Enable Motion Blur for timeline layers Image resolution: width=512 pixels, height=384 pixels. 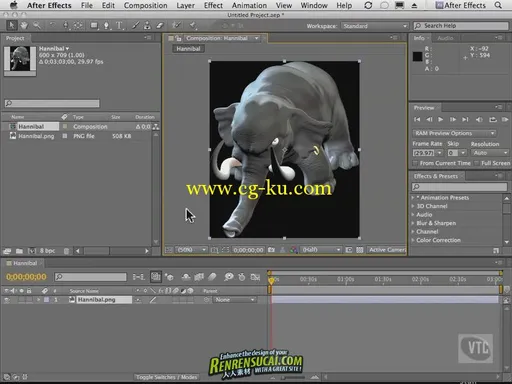tap(212, 277)
